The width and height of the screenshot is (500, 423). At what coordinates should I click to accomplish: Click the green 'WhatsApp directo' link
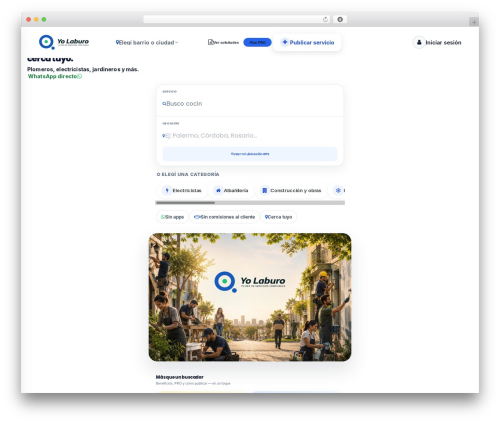(x=55, y=76)
